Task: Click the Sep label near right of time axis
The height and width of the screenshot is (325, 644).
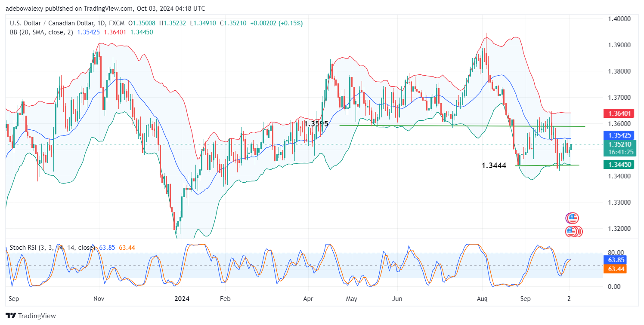Action: [525, 298]
